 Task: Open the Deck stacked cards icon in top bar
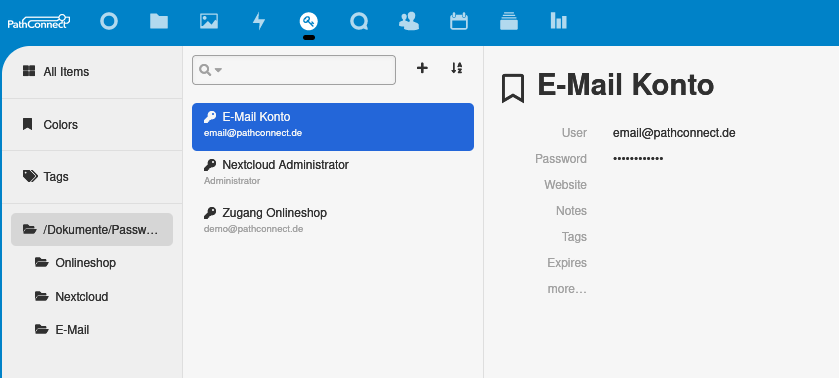click(x=509, y=21)
